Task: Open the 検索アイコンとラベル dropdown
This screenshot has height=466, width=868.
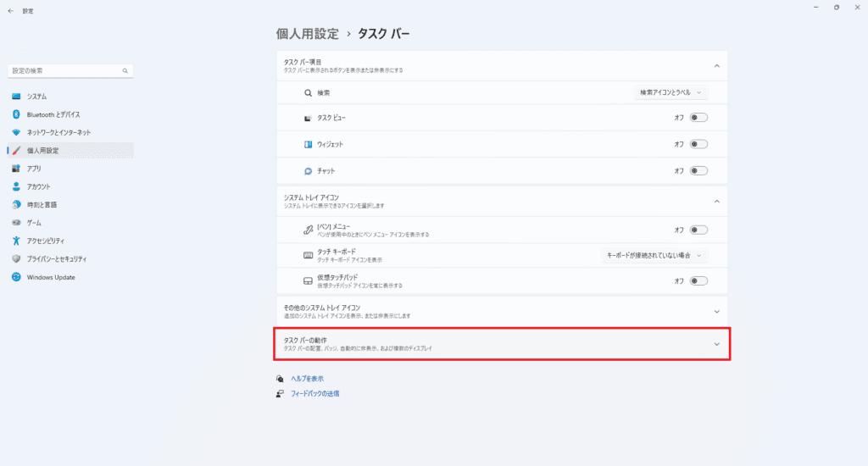Action: (670, 92)
